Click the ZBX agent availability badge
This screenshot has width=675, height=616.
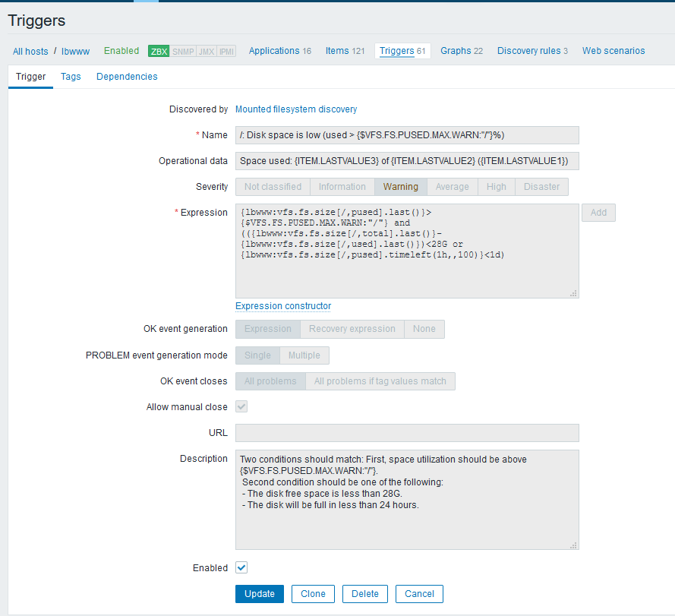[159, 51]
